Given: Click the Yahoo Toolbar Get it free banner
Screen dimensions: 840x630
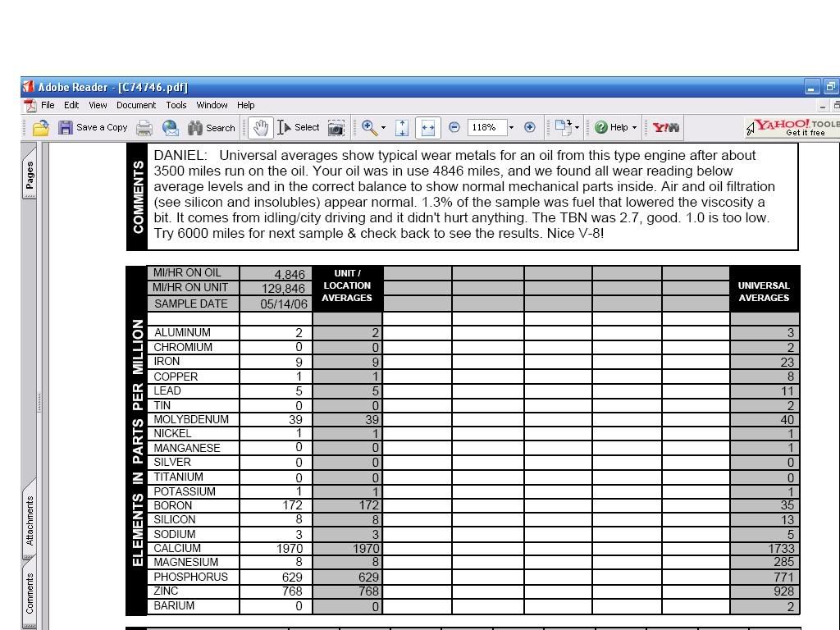Looking at the screenshot, I should [x=793, y=127].
